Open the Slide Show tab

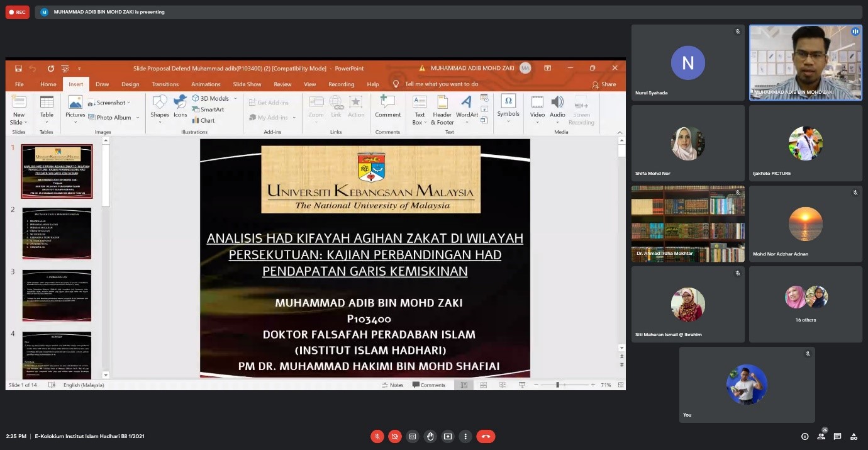247,84
